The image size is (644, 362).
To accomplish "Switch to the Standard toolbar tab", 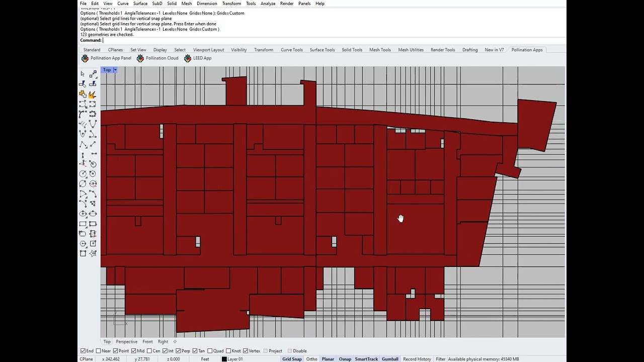I will coord(92,50).
